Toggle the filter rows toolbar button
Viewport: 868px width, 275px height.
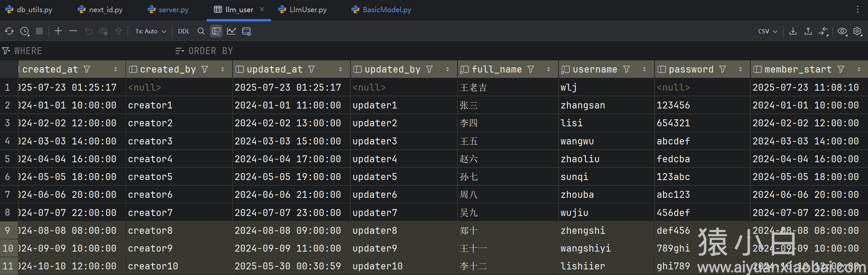pos(216,31)
